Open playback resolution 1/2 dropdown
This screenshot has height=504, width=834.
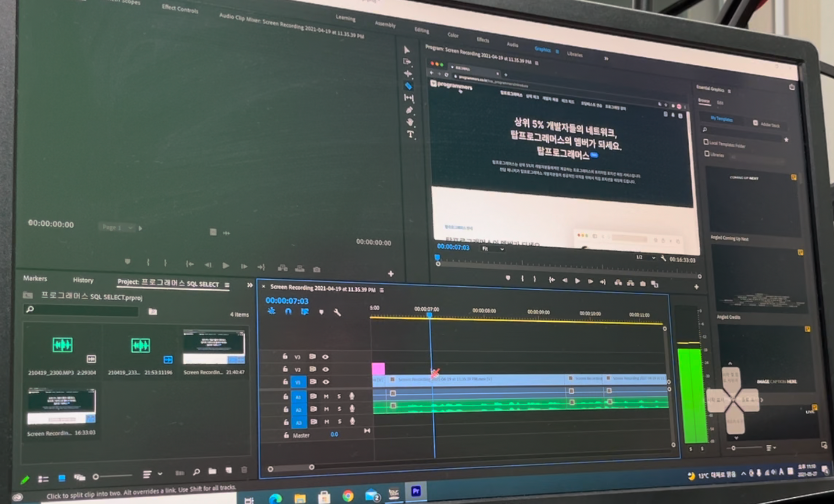[645, 257]
